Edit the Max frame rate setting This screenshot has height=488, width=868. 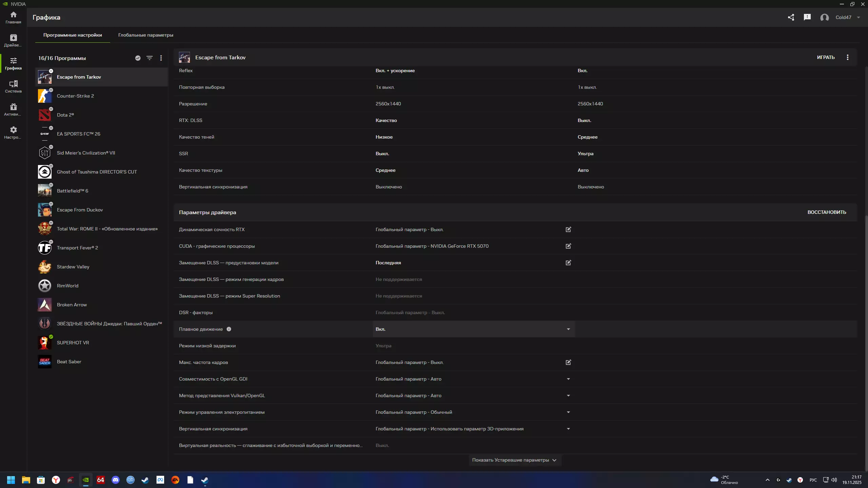(x=568, y=362)
